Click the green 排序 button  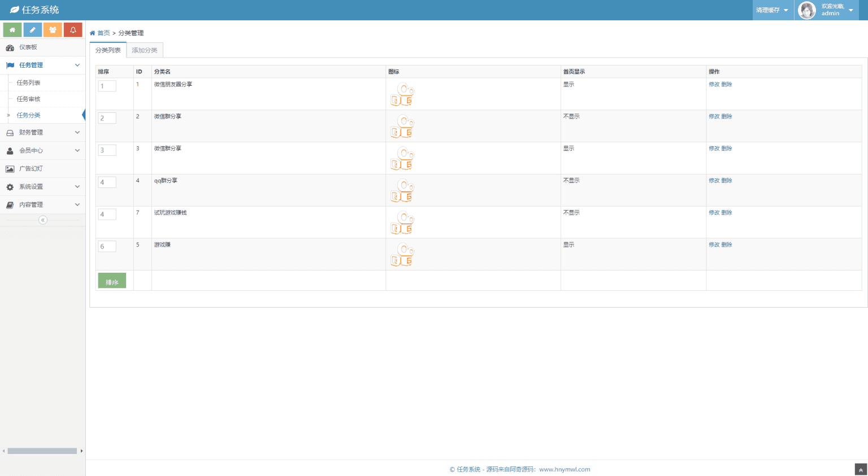[x=112, y=281]
